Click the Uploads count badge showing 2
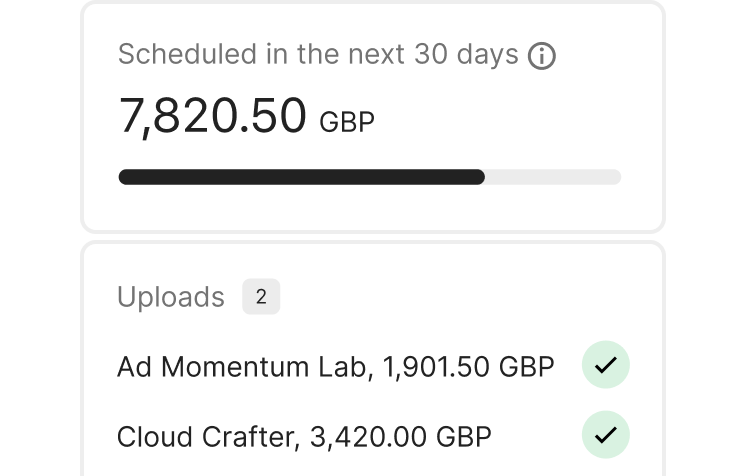 261,297
